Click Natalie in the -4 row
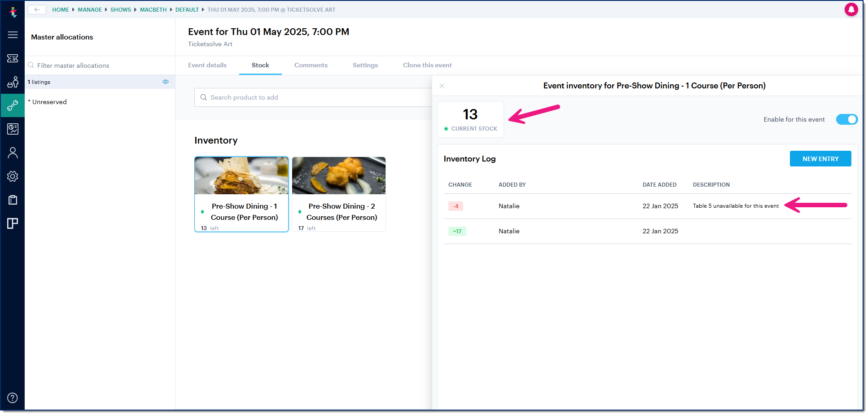 pos(509,206)
